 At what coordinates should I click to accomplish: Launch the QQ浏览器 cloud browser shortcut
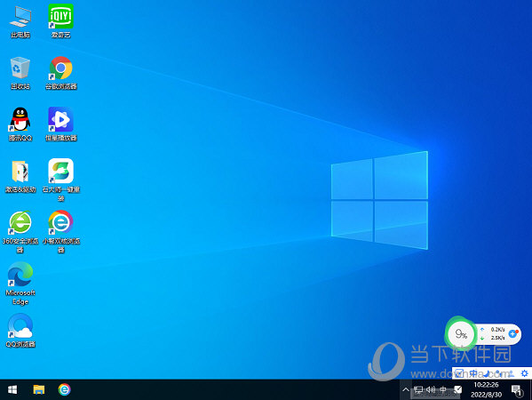[20, 330]
